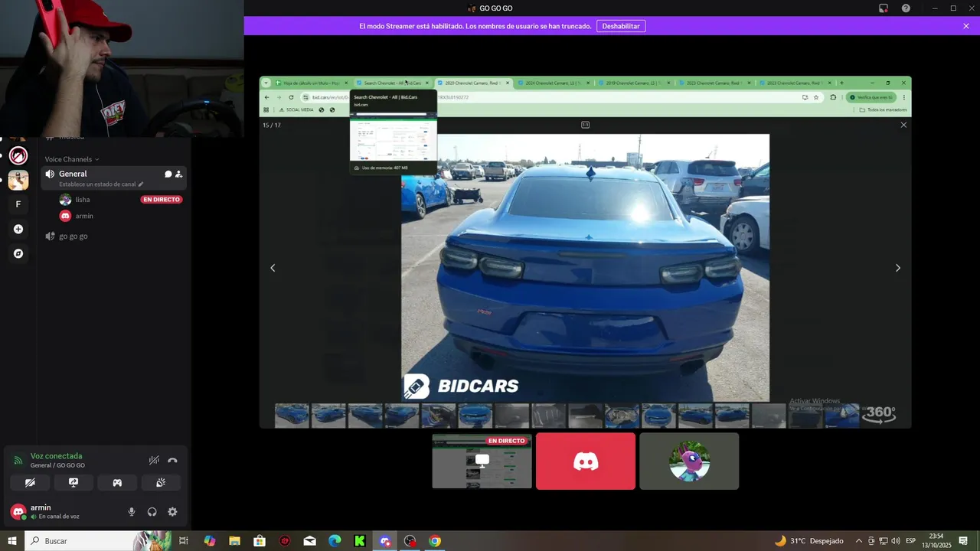Open the soundboard button
Image resolution: width=980 pixels, height=551 pixels.
161,483
